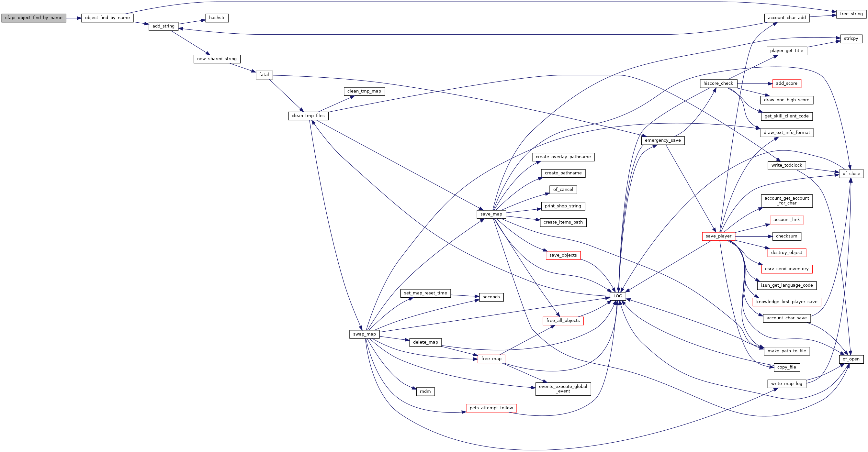Select the clean_tmp_files node

308,116
